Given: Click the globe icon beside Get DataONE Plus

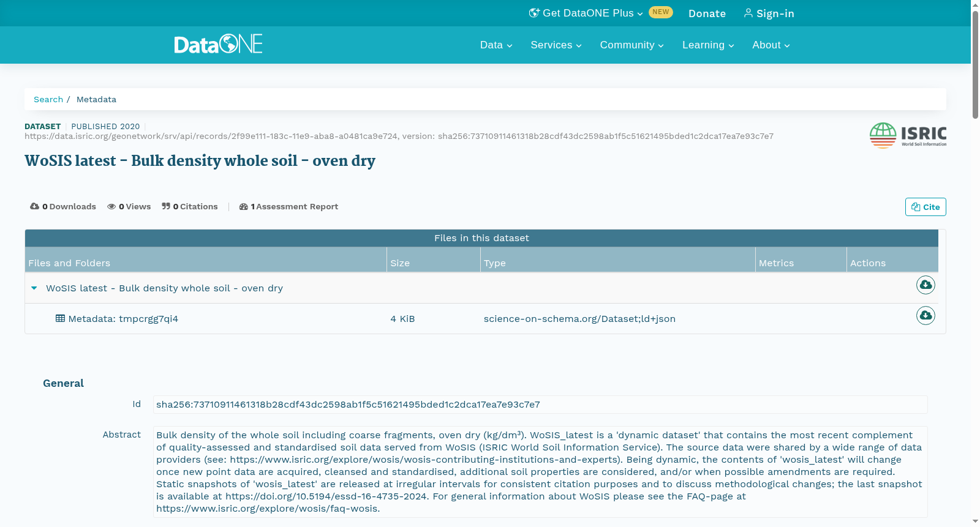Looking at the screenshot, I should 534,13.
